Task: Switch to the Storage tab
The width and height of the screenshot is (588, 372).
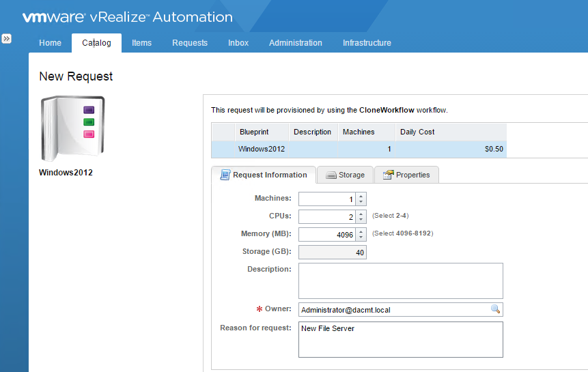Action: click(x=345, y=175)
